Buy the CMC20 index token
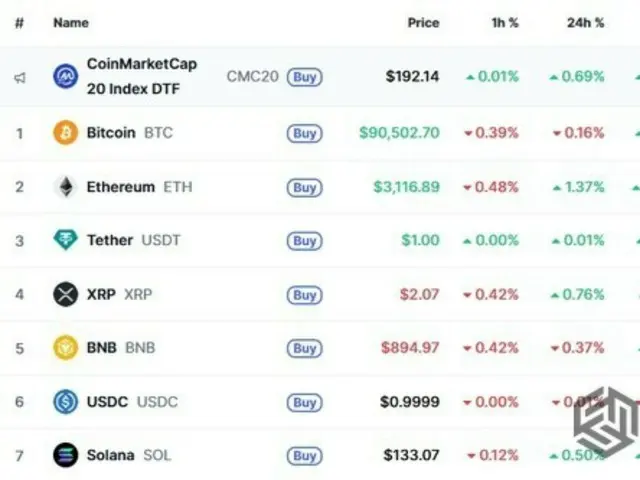The image size is (640, 480). point(304,76)
